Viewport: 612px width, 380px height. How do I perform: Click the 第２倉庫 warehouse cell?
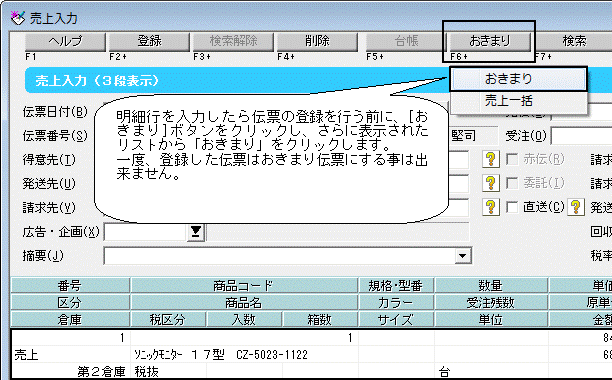71,371
